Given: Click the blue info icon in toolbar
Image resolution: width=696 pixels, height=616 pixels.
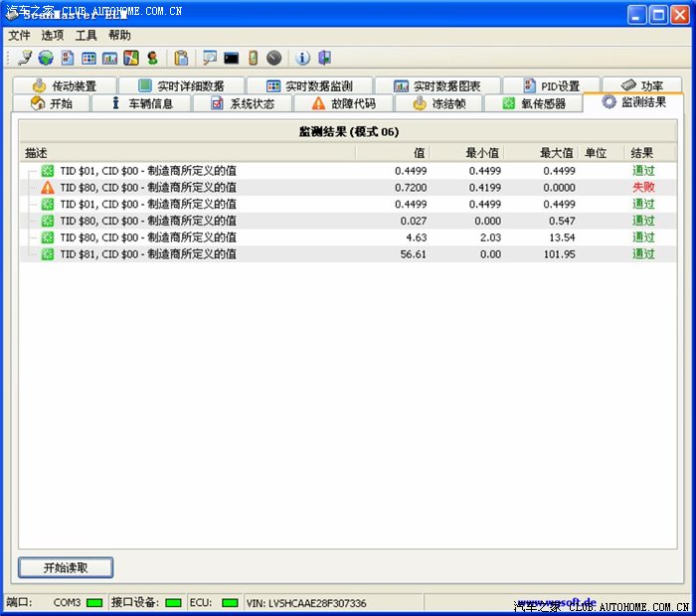Looking at the screenshot, I should (x=303, y=58).
